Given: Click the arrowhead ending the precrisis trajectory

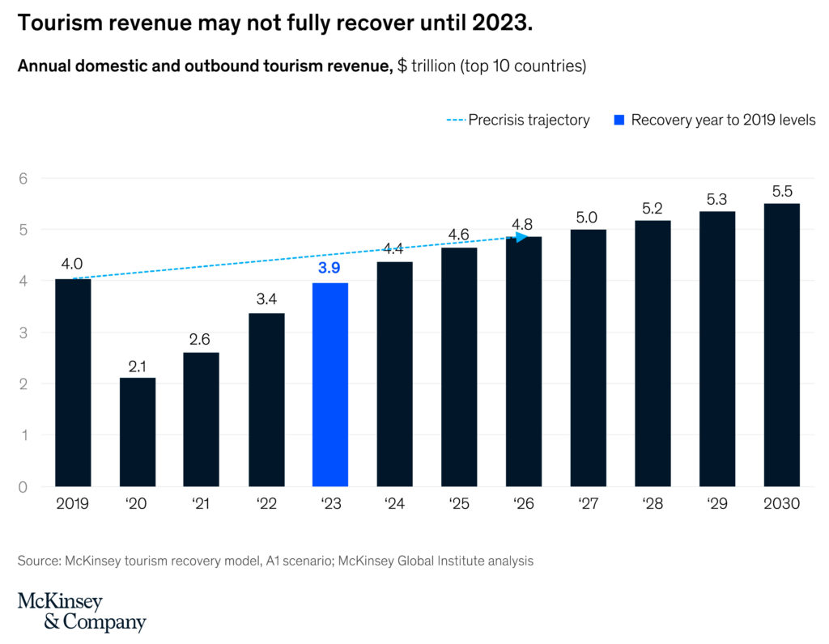Looking at the screenshot, I should coord(522,237).
